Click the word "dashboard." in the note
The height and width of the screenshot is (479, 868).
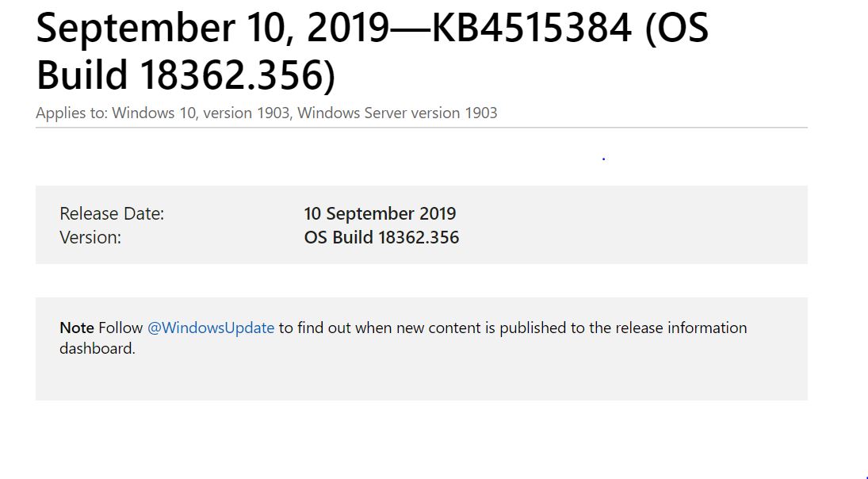(x=98, y=348)
